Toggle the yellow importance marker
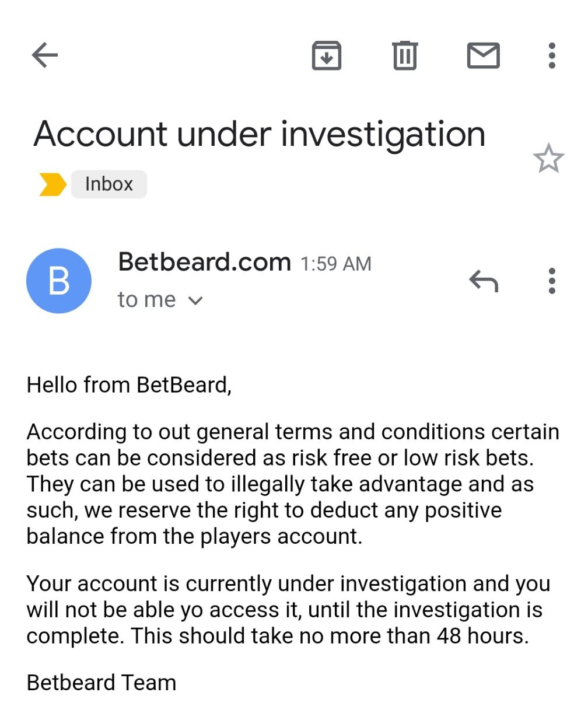The width and height of the screenshot is (588, 720). click(52, 184)
